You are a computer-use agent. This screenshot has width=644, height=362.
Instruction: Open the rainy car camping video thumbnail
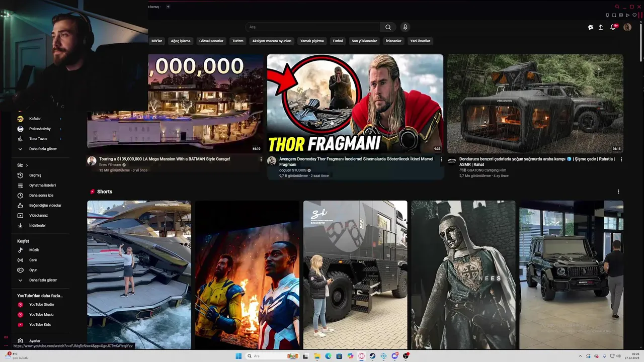535,104
